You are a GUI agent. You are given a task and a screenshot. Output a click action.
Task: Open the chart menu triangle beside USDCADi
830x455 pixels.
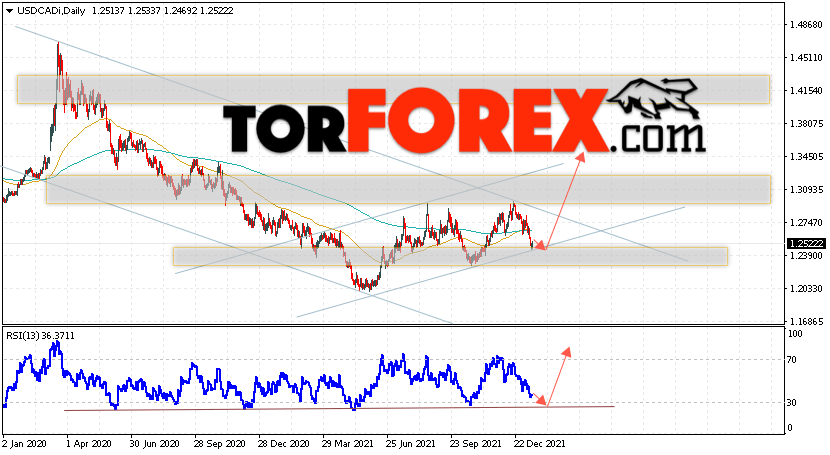[x=9, y=11]
